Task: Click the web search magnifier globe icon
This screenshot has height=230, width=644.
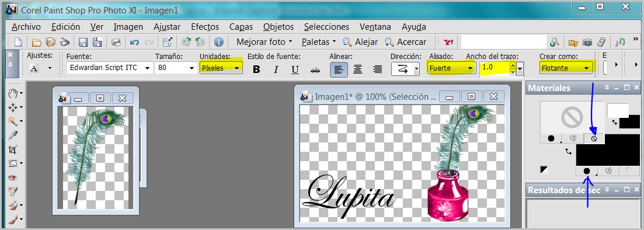Action: pyautogui.click(x=555, y=42)
